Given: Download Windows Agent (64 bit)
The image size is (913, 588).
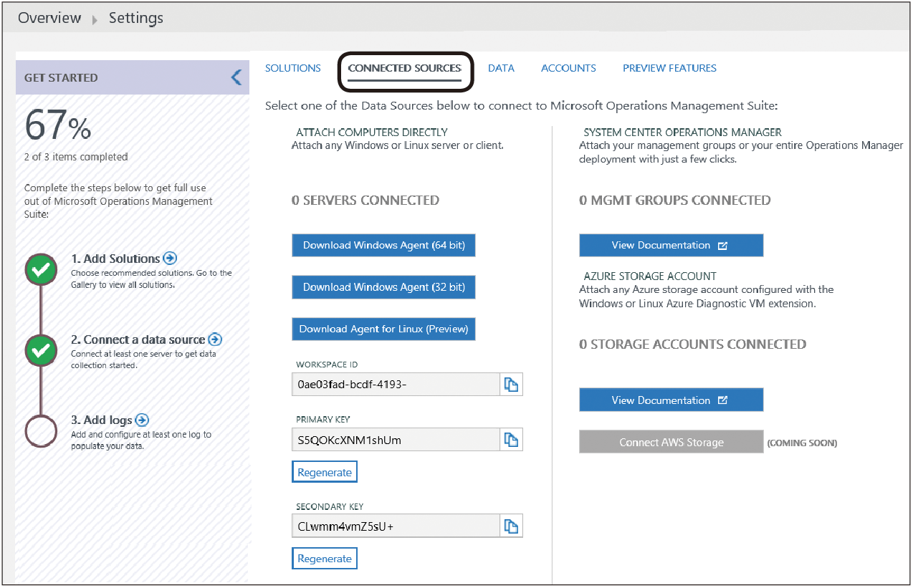Looking at the screenshot, I should 384,245.
